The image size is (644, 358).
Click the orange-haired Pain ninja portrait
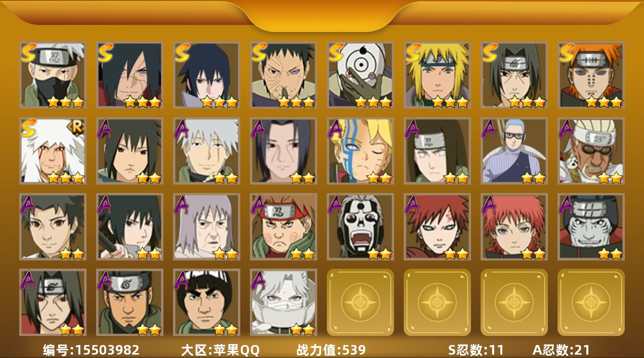[591, 75]
